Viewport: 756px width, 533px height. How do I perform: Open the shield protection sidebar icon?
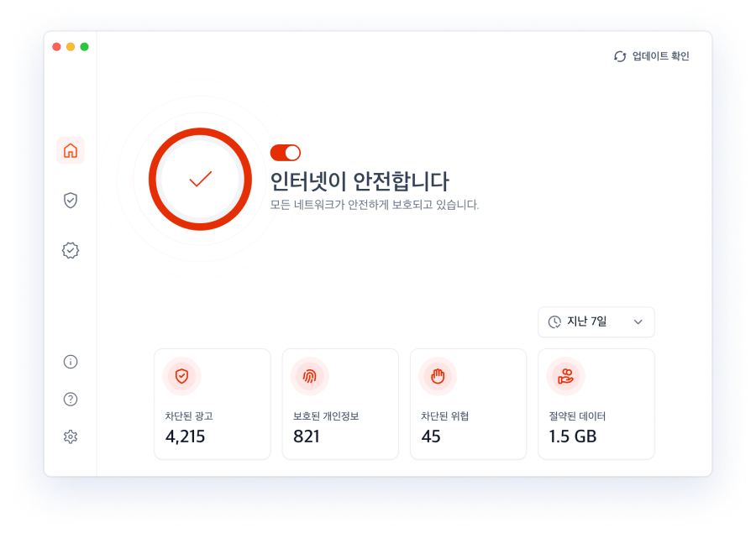71,201
